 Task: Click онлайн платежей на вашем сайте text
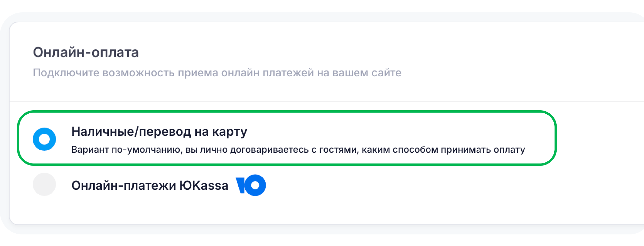click(311, 73)
